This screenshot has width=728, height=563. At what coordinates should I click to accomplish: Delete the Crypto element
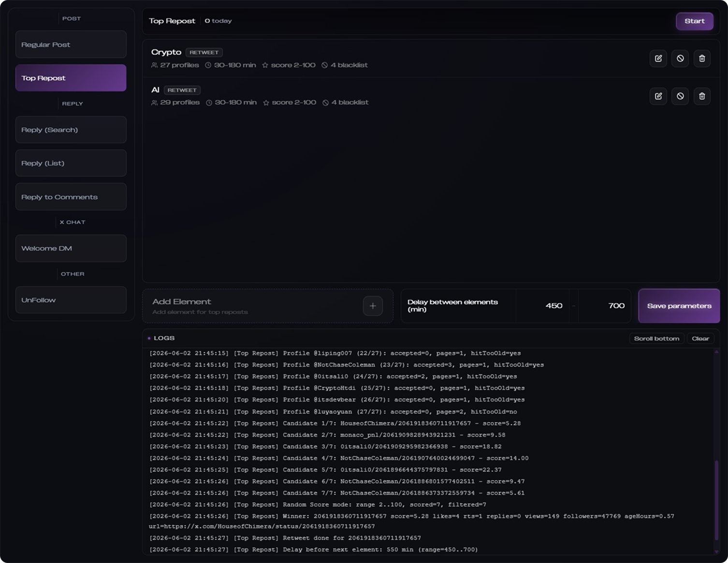click(702, 59)
